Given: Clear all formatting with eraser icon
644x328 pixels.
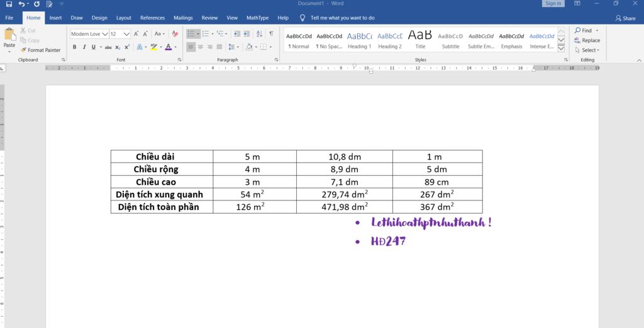Looking at the screenshot, I should pos(175,34).
